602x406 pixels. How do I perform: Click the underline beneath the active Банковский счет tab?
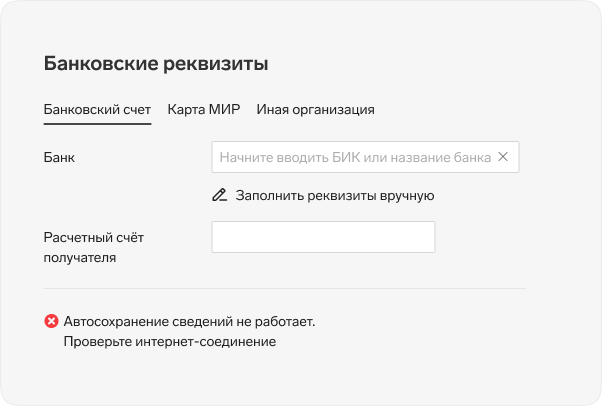[97, 124]
